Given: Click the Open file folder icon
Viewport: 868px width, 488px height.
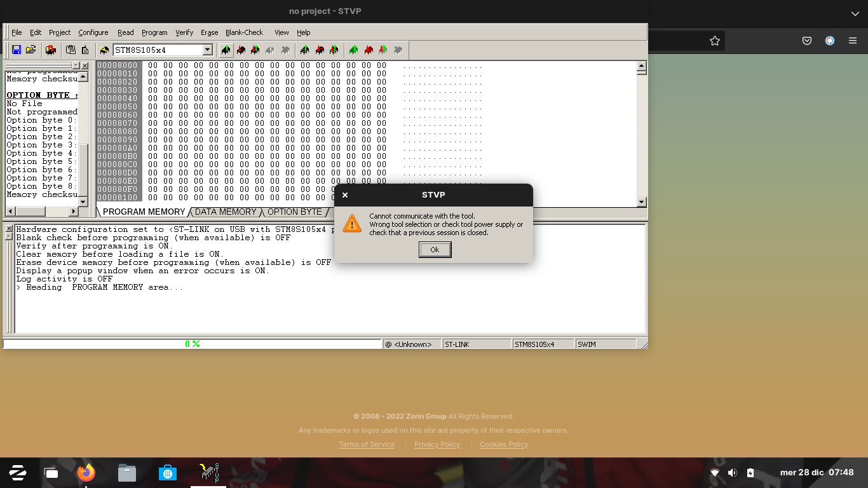Looking at the screenshot, I should [31, 50].
